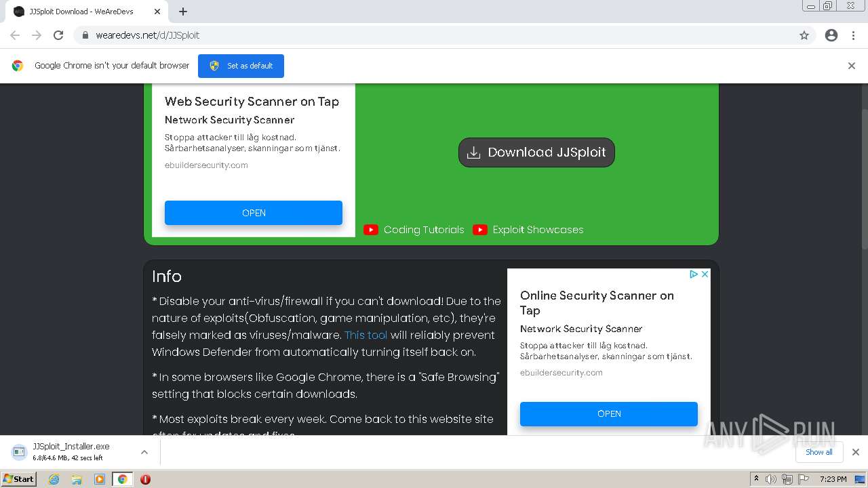Select the JJSploit Download - WeAreDevs tab
The height and width of the screenshot is (488, 868).
tap(86, 12)
